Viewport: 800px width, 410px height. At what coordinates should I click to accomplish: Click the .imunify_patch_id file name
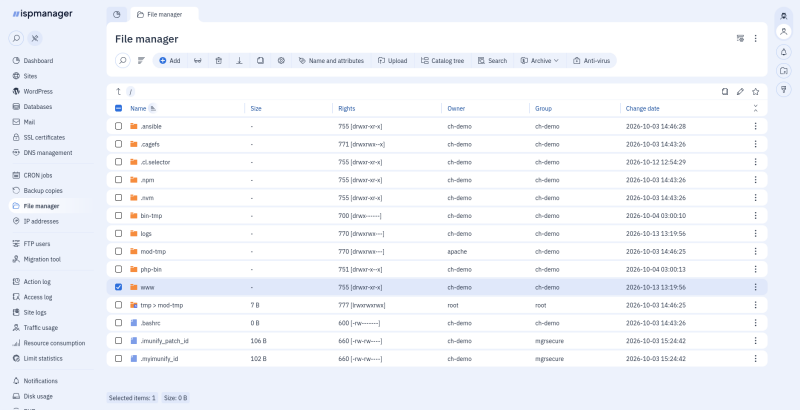pos(164,341)
